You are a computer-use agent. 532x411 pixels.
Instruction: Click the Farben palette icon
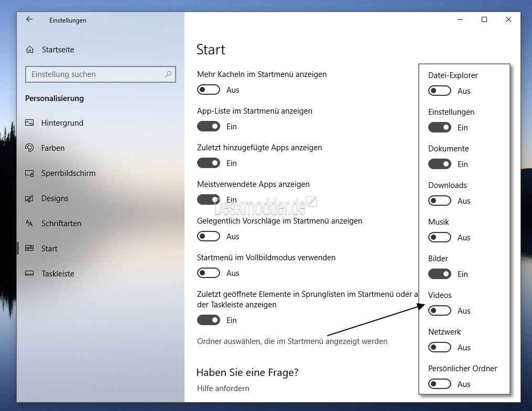pos(29,148)
